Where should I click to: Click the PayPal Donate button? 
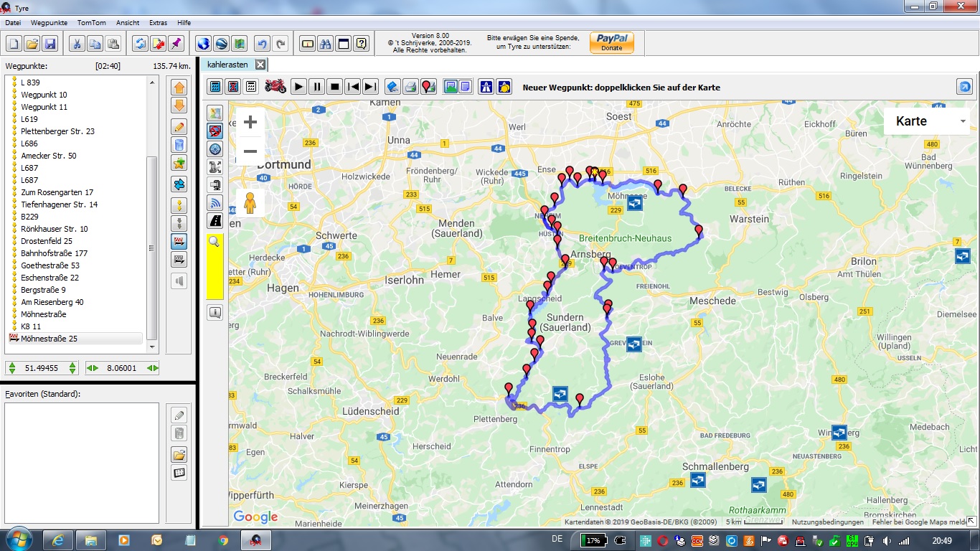click(611, 43)
